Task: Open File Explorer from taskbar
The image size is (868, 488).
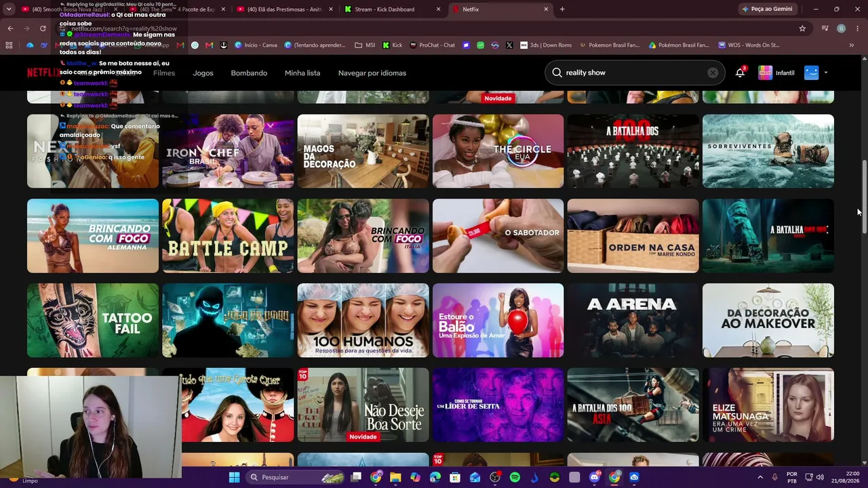Action: point(395,477)
